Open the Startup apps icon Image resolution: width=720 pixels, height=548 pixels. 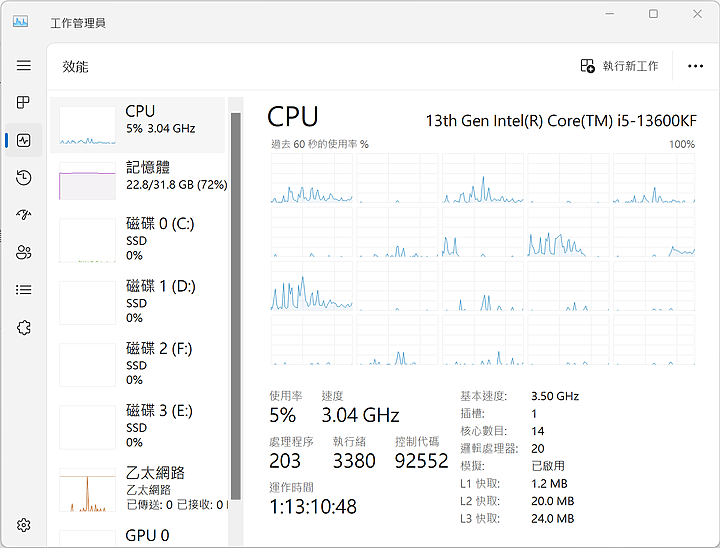point(24,215)
